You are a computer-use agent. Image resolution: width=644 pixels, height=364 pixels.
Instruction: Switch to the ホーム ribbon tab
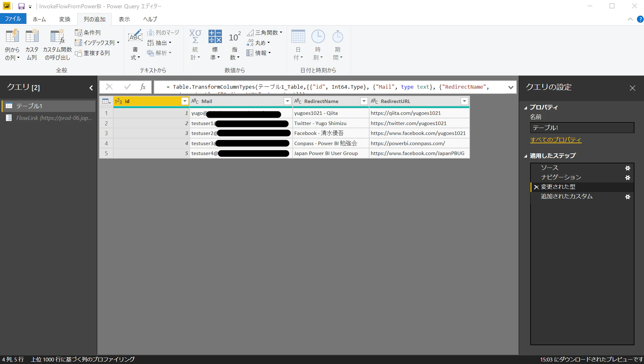(x=39, y=19)
